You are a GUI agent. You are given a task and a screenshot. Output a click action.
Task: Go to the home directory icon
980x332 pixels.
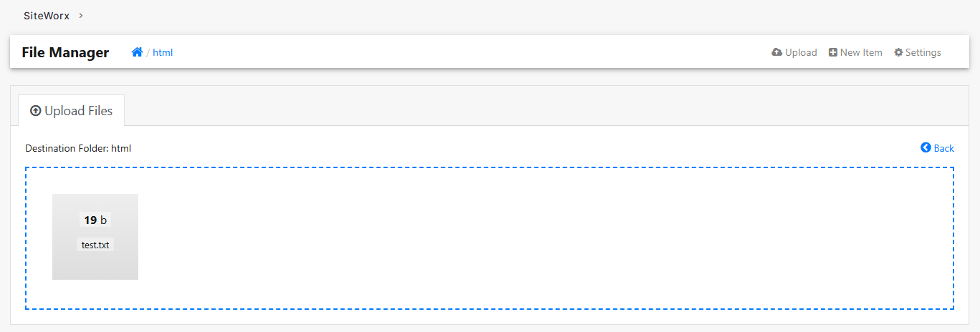click(x=137, y=52)
